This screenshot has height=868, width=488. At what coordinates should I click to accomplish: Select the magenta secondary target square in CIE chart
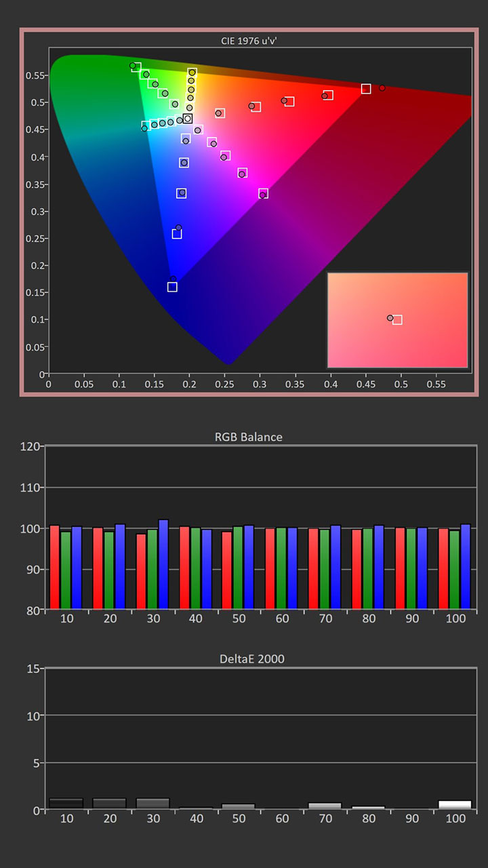pos(264,193)
